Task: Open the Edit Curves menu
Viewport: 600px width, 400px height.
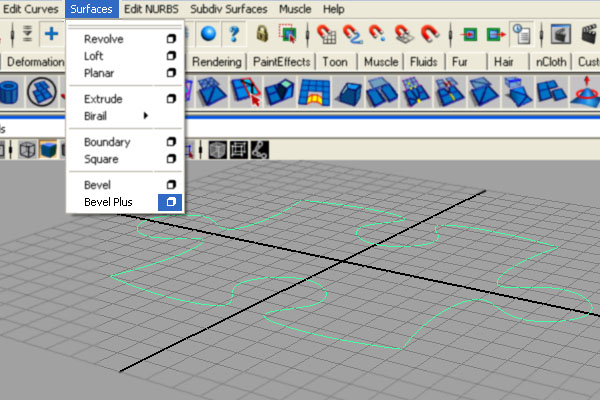Action: point(31,9)
